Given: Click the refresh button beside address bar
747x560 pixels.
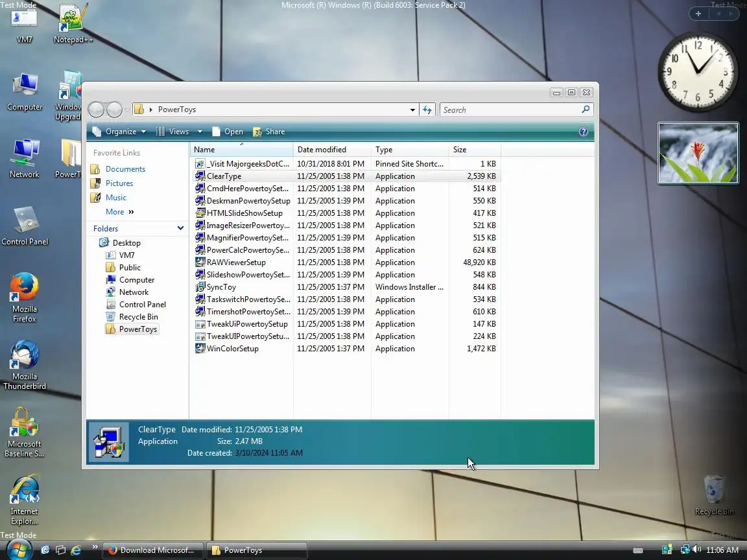Looking at the screenshot, I should tap(427, 110).
